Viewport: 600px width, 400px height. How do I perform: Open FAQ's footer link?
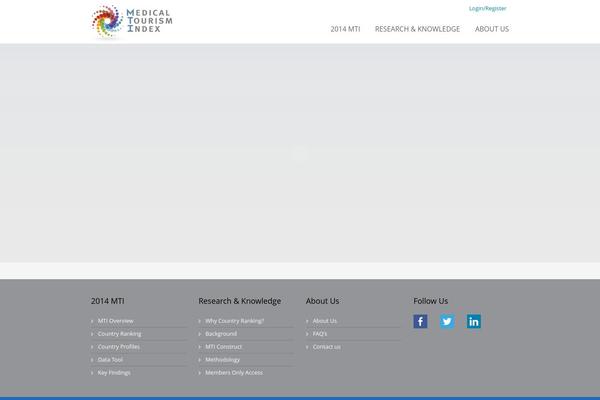click(x=320, y=334)
